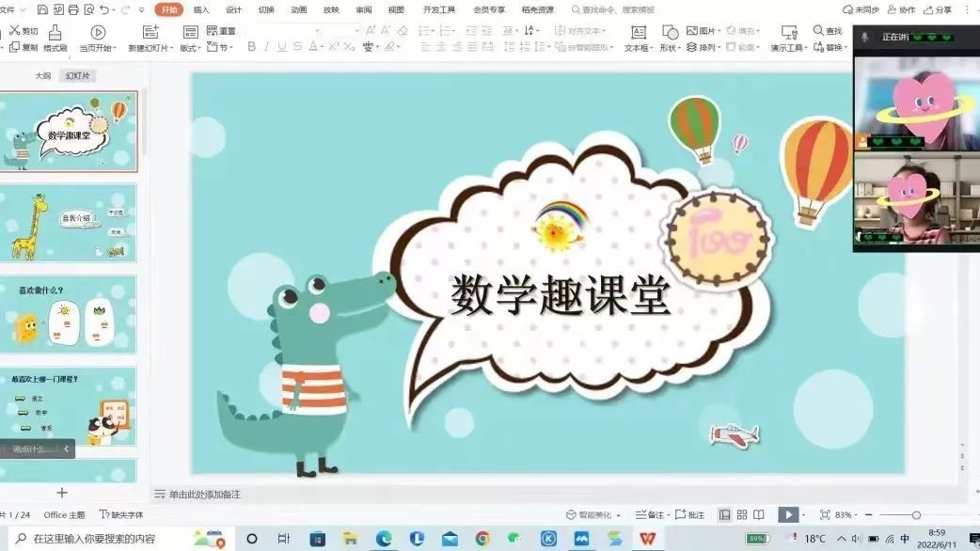Open the Insert (插入) ribbon tab
This screenshot has width=980, height=551.
(x=201, y=9)
